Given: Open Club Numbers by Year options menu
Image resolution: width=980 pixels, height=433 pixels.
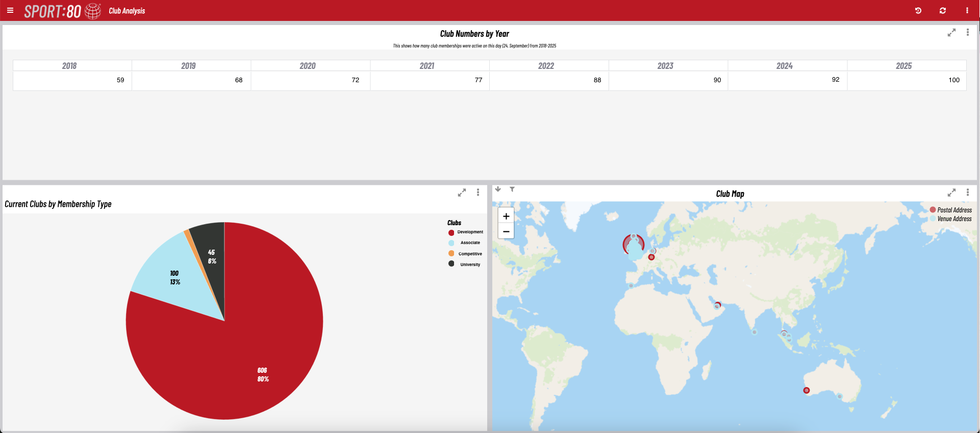Looking at the screenshot, I should 968,32.
